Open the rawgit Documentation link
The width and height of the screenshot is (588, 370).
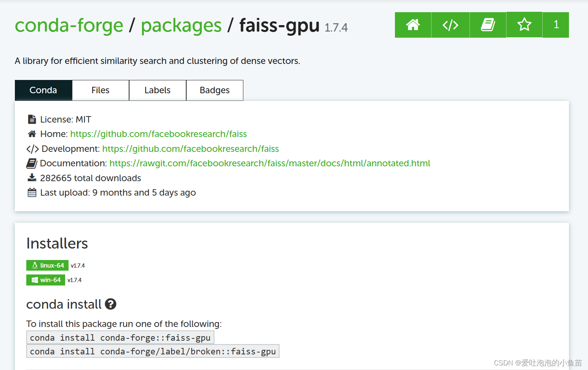tap(270, 163)
